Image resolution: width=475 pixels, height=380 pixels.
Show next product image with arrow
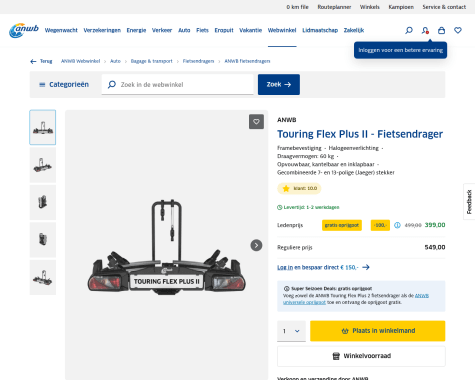(x=256, y=245)
